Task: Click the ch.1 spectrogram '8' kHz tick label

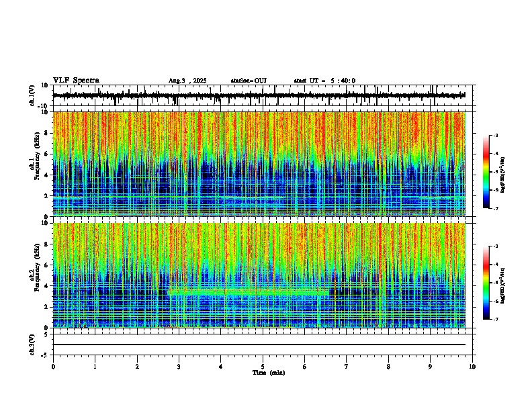Action: 46,133
